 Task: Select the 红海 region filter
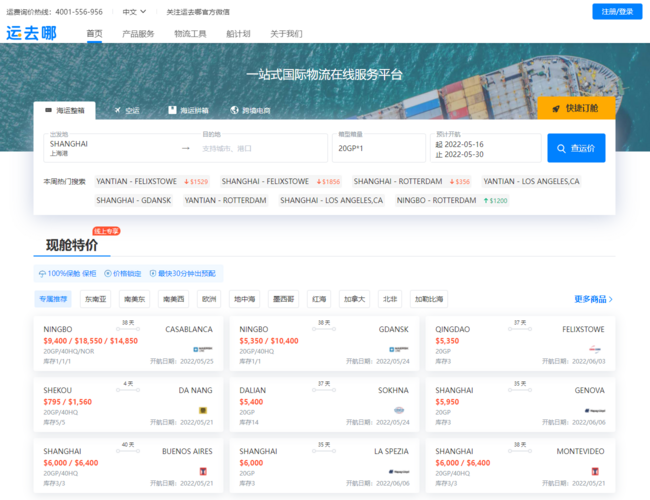coord(318,299)
